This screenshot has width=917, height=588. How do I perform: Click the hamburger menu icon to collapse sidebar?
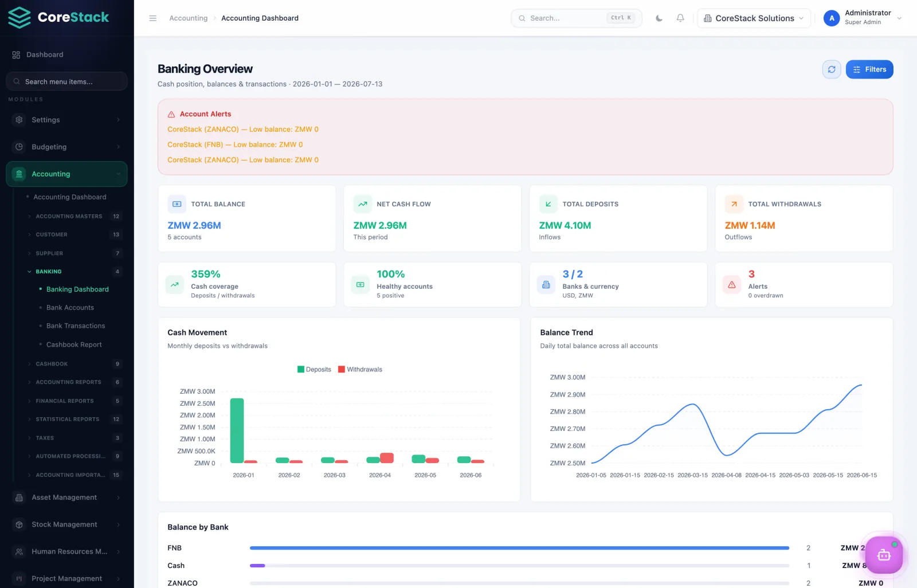pos(152,18)
